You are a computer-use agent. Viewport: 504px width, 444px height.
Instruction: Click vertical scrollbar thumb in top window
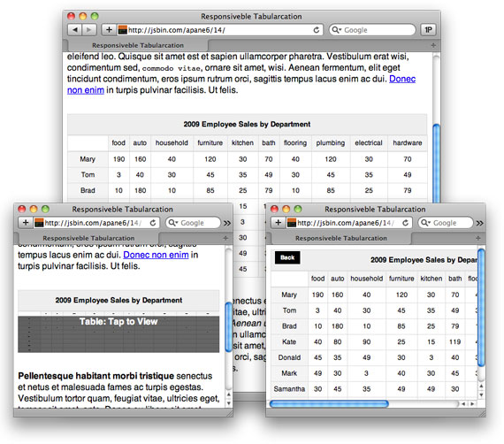tap(436, 164)
